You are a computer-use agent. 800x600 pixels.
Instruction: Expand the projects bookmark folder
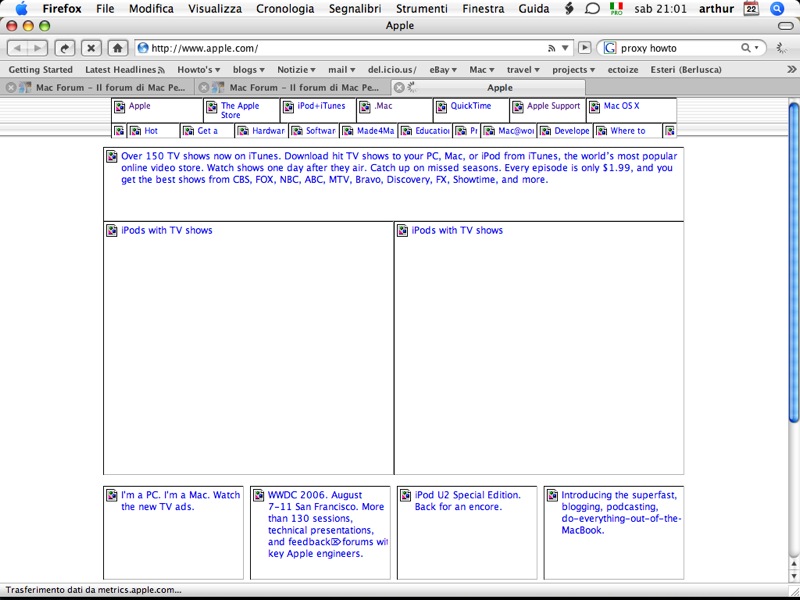click(573, 70)
